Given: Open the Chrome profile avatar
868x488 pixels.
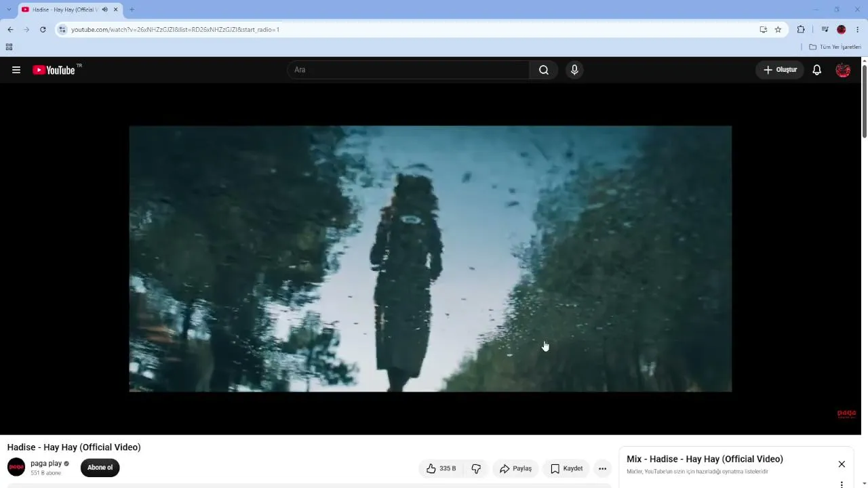Looking at the screenshot, I should tap(842, 29).
